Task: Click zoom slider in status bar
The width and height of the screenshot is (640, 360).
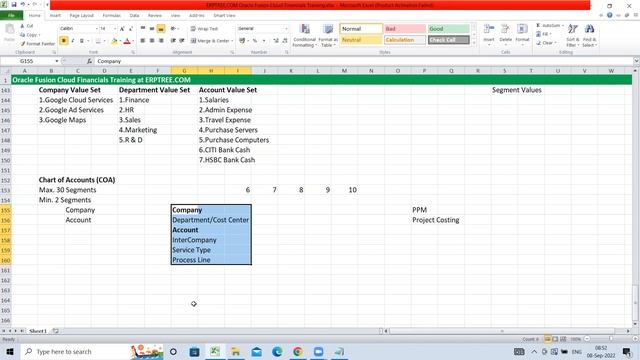Action: tap(611, 339)
